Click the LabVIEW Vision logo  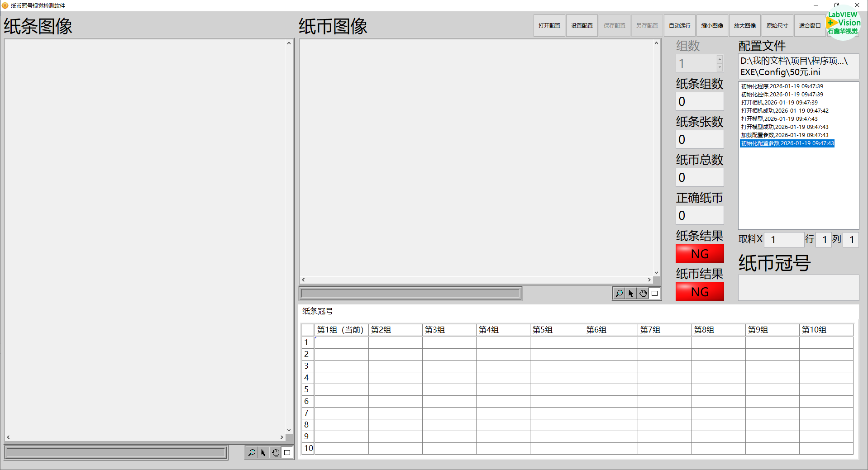(843, 23)
